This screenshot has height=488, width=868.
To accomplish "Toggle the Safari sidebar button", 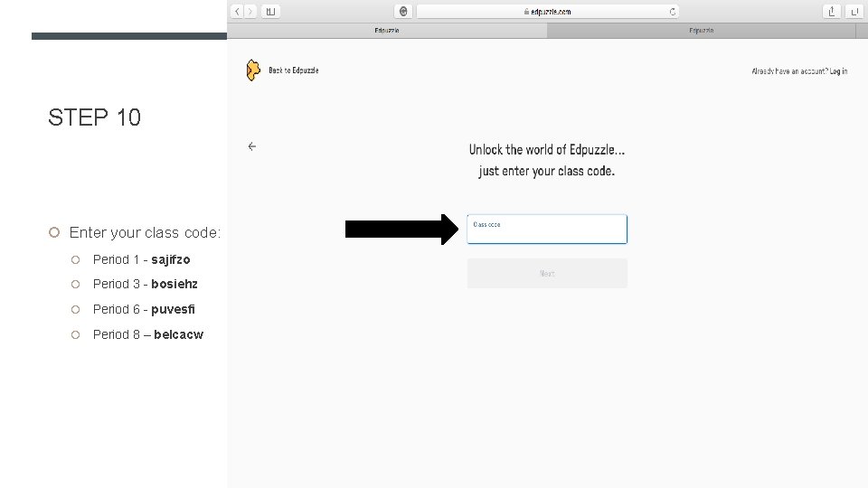I will click(270, 11).
